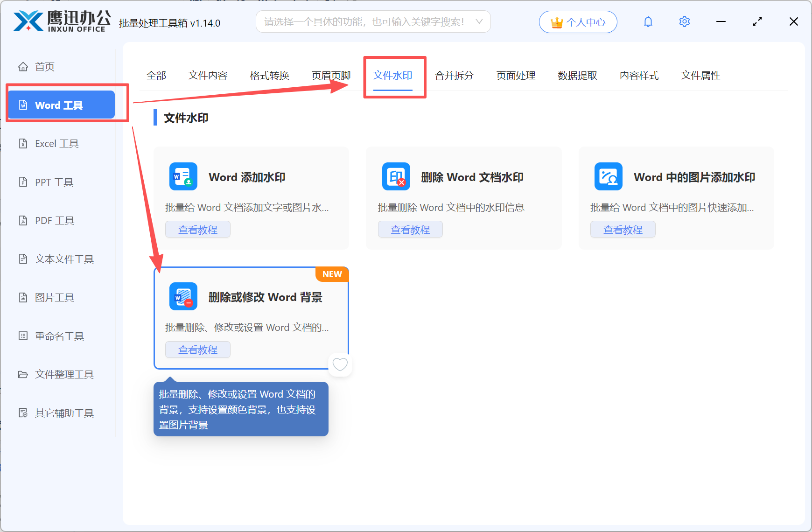Select the 删除 Word 文档水印 tool icon
Viewport: 812px width, 532px height.
[x=396, y=176]
